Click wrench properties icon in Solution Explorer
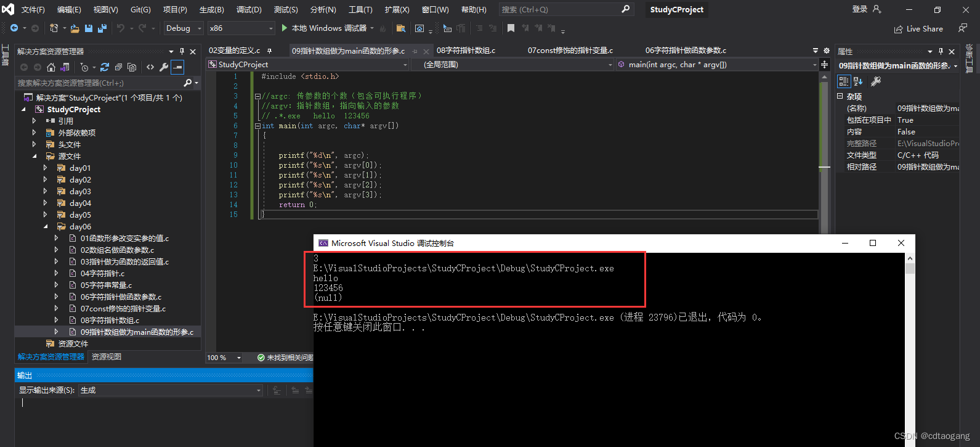The width and height of the screenshot is (980, 447). 164,67
